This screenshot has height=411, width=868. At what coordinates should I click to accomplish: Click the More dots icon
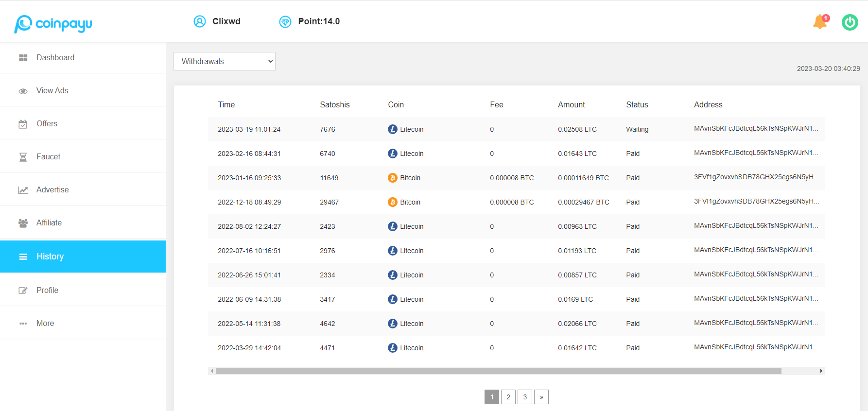[x=23, y=324]
